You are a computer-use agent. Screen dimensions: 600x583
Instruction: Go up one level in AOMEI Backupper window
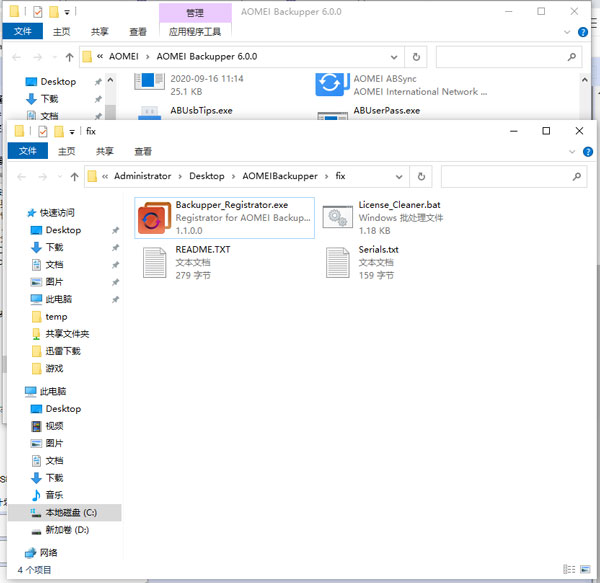(69, 57)
